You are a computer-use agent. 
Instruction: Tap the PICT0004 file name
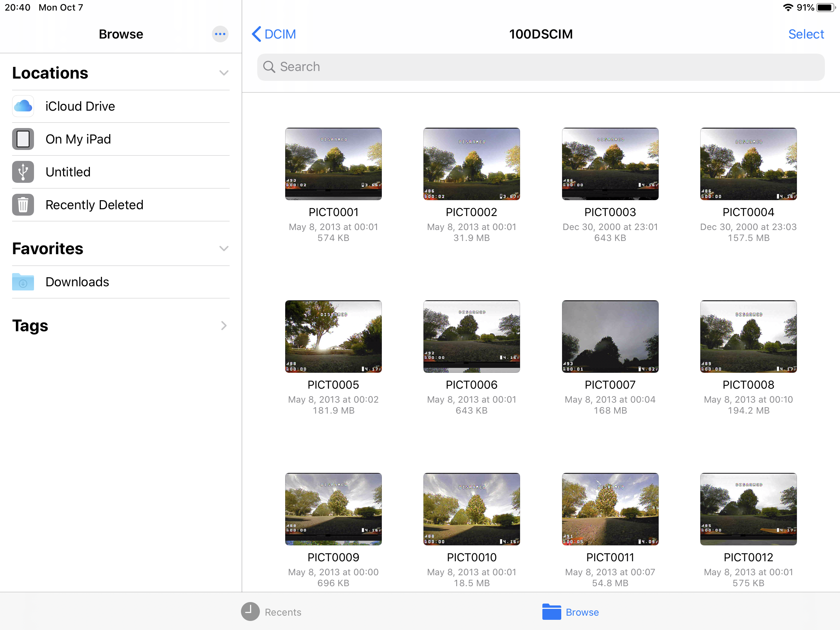(748, 212)
